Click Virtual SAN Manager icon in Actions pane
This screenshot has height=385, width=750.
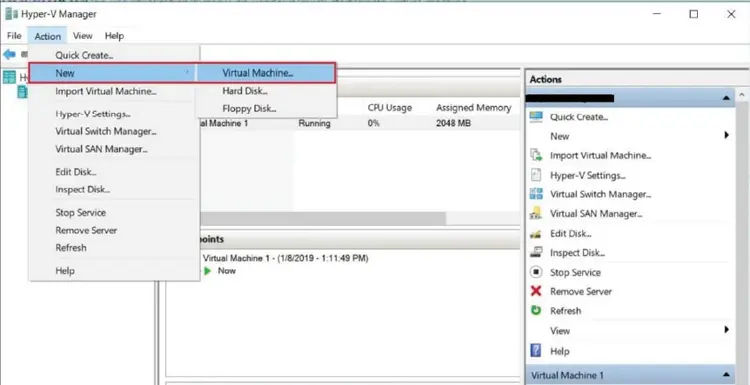coord(536,213)
